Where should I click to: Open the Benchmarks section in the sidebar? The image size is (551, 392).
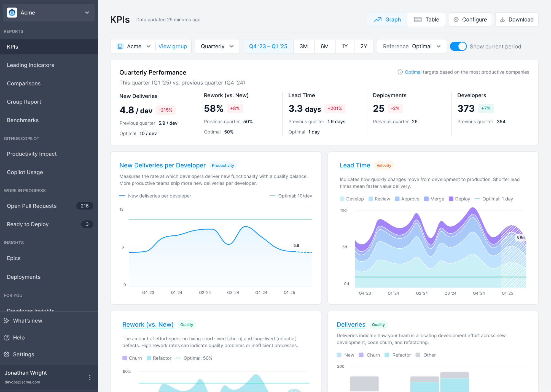[23, 120]
